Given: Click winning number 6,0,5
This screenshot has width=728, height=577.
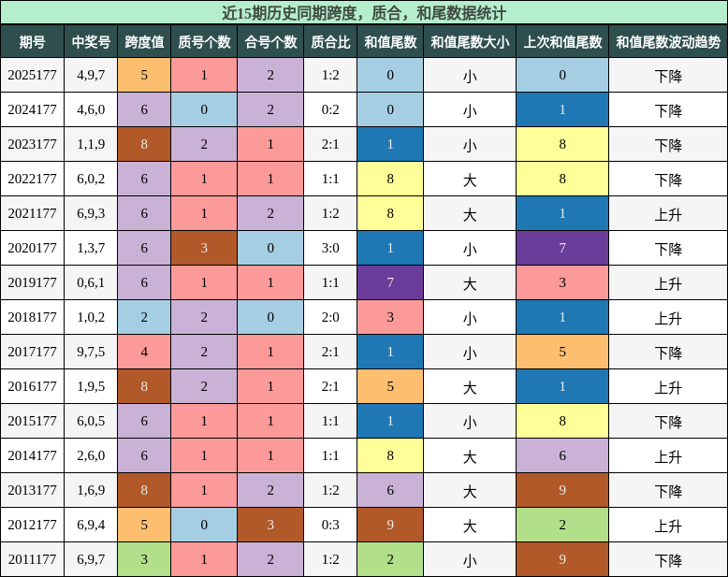Looking at the screenshot, I should [x=91, y=421].
